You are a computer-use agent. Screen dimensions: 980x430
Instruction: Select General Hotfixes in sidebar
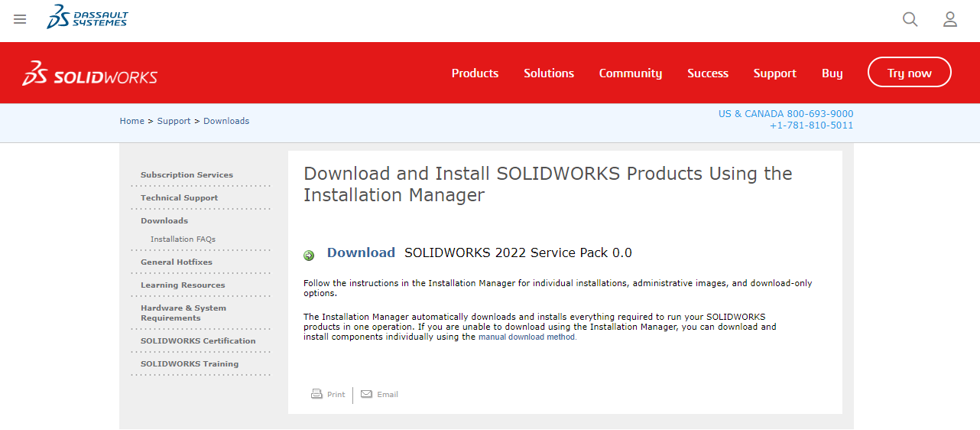[x=177, y=262]
